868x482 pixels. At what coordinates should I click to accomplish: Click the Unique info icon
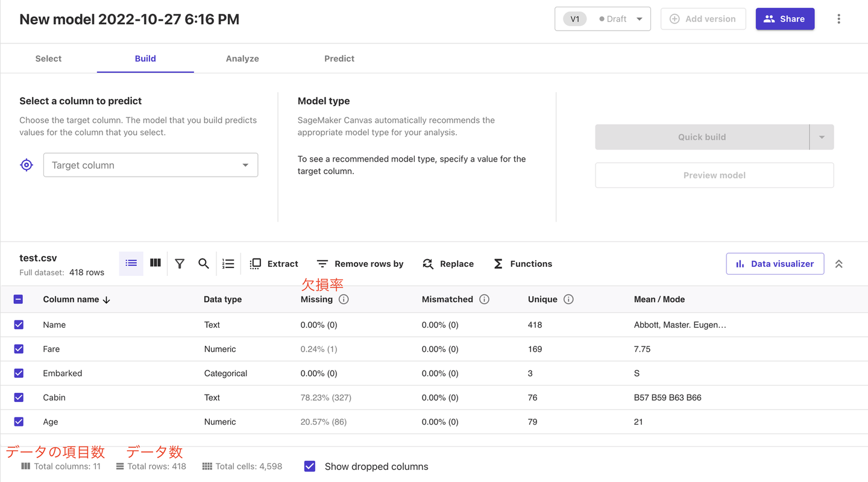pos(568,299)
